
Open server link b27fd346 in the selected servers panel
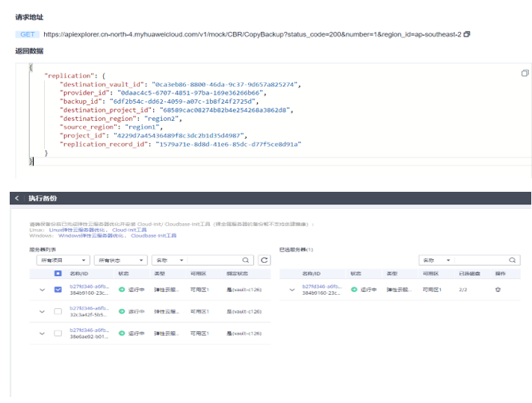pyautogui.click(x=322, y=287)
